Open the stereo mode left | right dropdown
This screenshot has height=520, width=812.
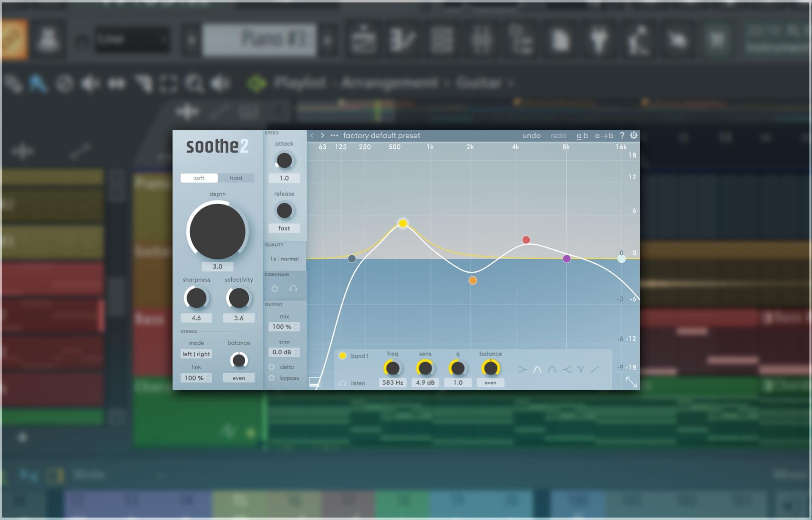[196, 354]
